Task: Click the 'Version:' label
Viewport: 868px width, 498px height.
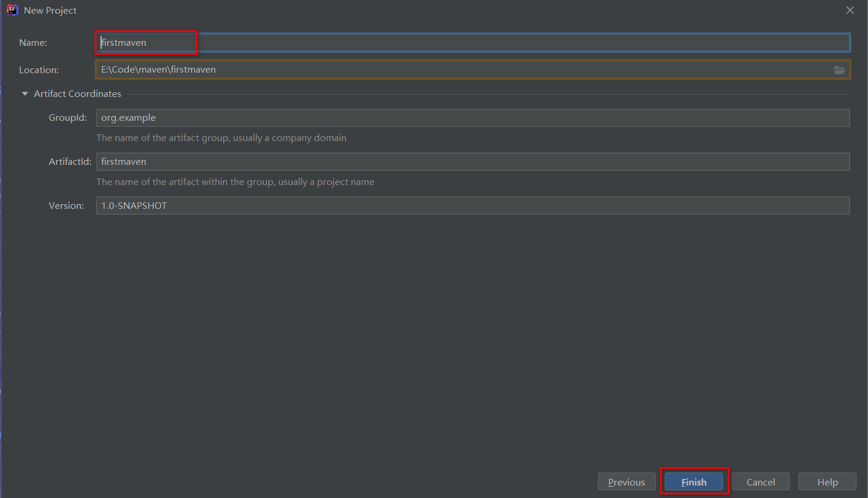Action: coord(66,206)
